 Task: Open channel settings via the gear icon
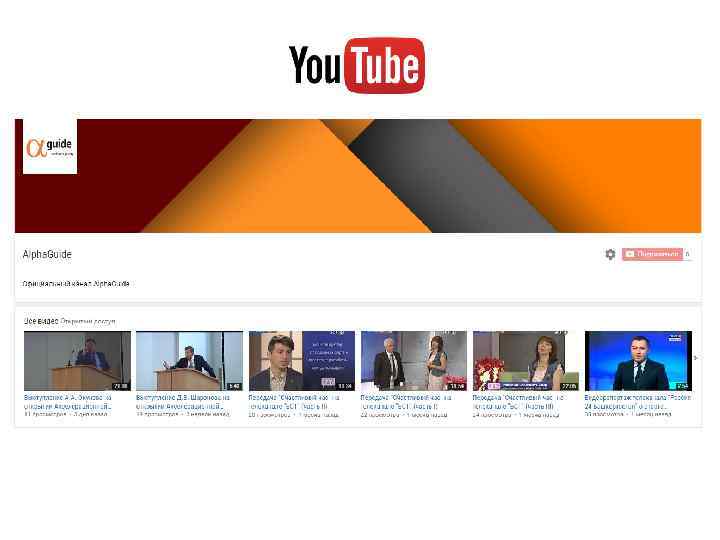click(610, 254)
